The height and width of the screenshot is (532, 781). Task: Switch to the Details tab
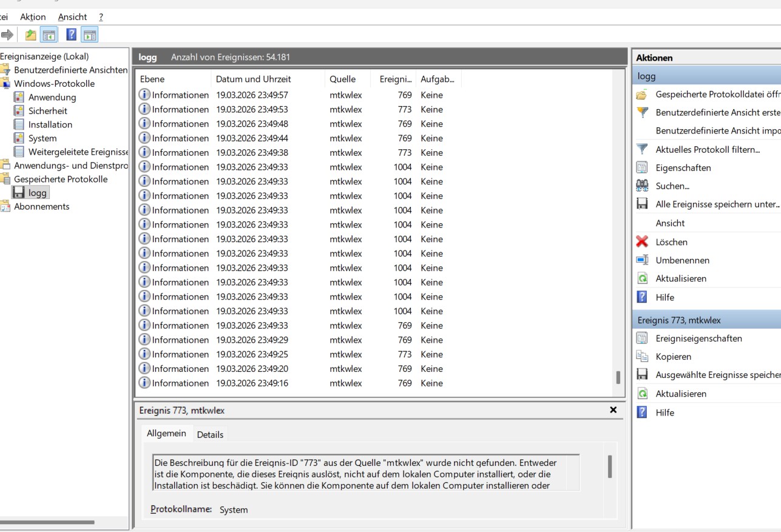(x=210, y=434)
